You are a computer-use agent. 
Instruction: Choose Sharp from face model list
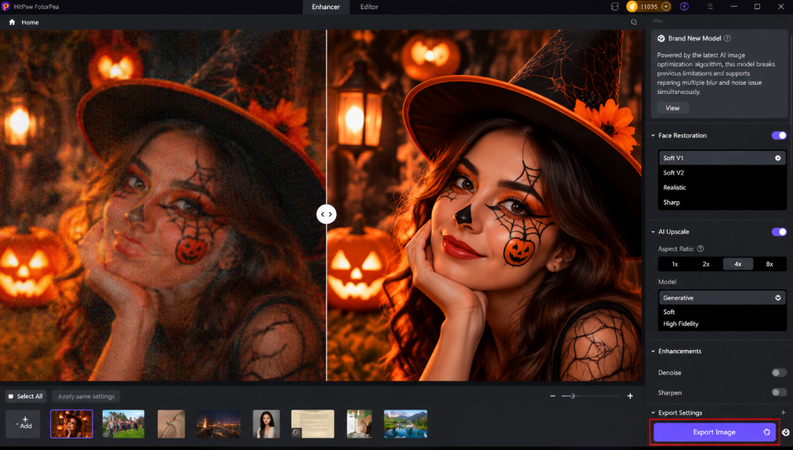tap(722, 202)
